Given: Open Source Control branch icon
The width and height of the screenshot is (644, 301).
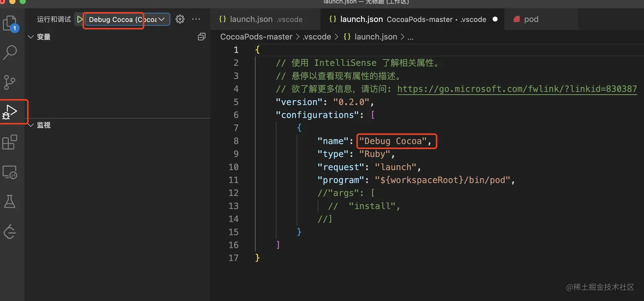Looking at the screenshot, I should click(9, 82).
